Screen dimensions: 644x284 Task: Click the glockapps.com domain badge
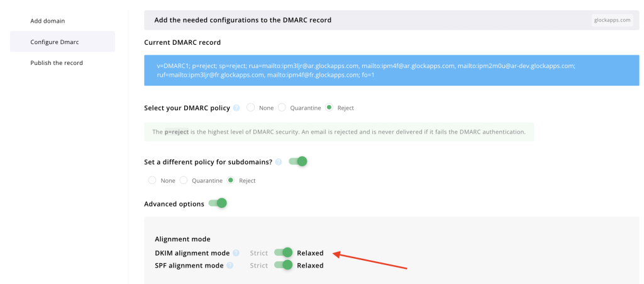point(611,20)
